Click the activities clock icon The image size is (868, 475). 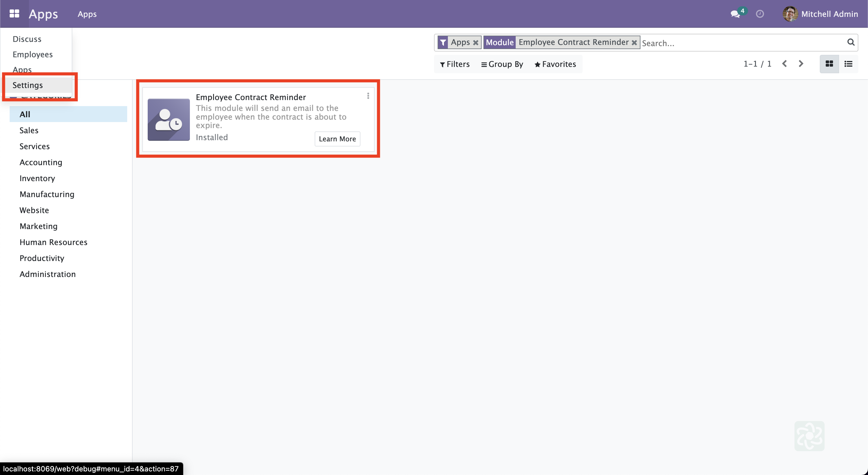[759, 14]
